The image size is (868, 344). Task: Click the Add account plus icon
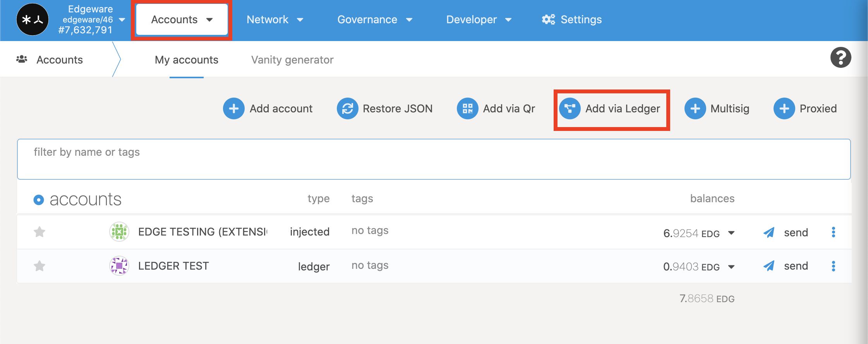coord(233,108)
